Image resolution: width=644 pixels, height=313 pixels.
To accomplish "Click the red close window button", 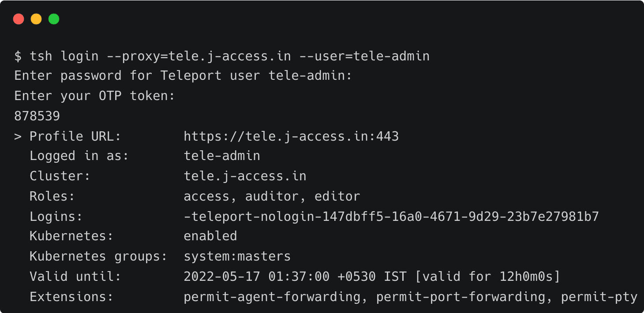I will [19, 19].
